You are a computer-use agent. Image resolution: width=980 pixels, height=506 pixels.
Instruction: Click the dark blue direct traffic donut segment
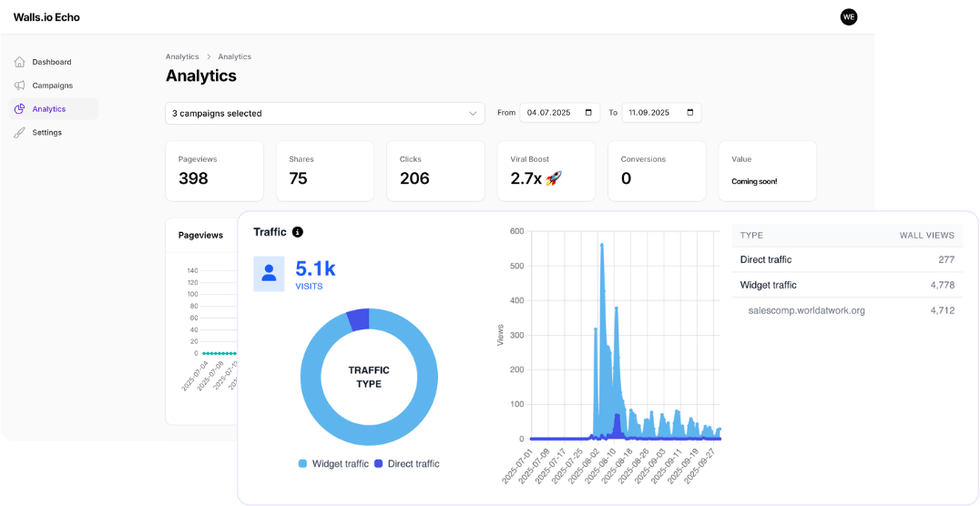tap(358, 319)
